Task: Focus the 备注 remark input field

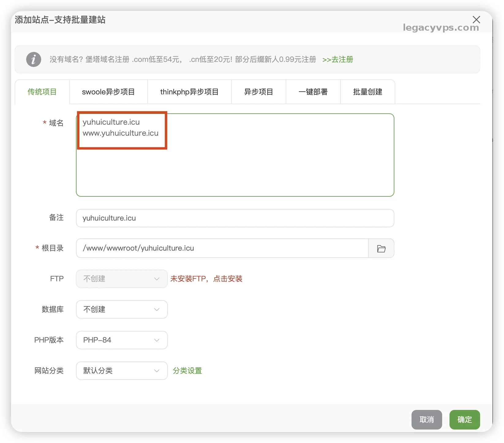Action: pyautogui.click(x=235, y=218)
